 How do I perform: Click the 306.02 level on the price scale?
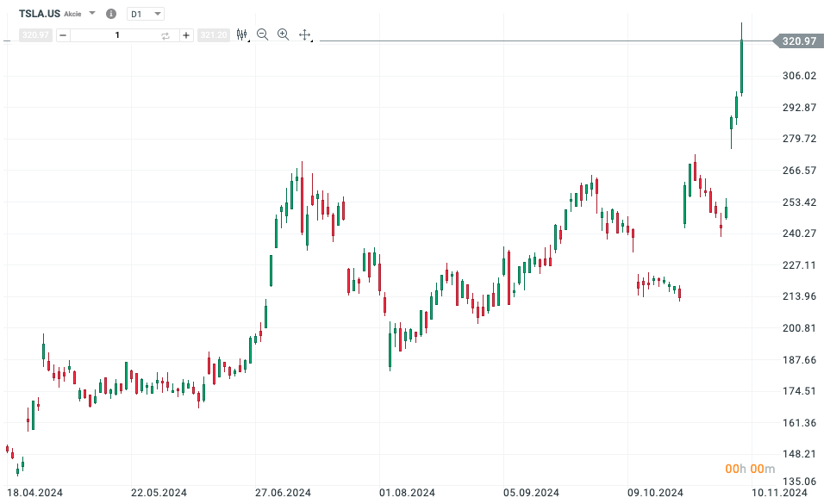click(x=799, y=76)
